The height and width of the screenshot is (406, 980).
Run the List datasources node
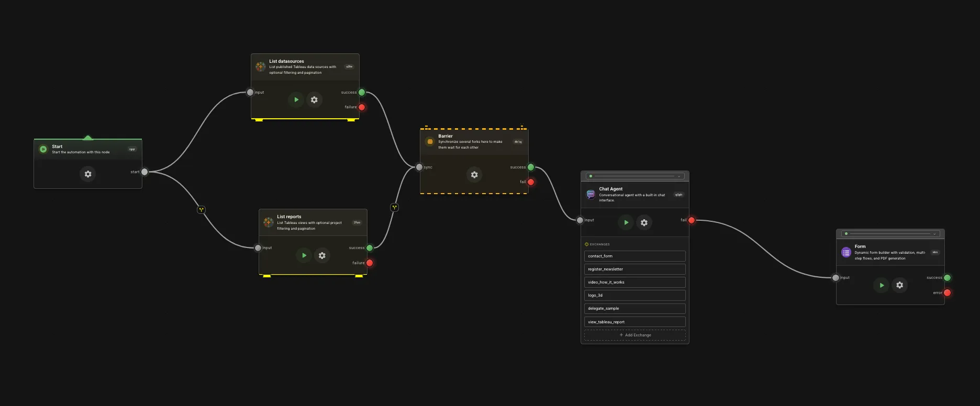point(296,99)
